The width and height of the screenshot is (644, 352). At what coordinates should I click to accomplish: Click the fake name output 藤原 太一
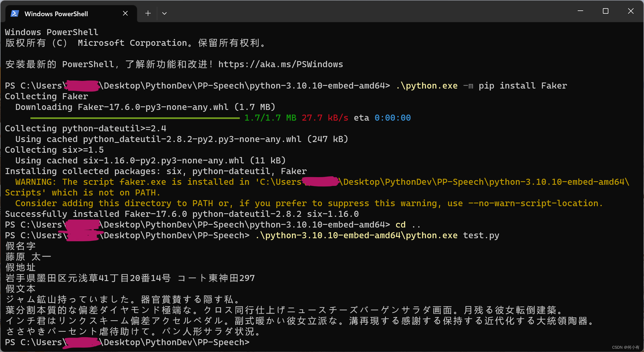[x=28, y=257]
